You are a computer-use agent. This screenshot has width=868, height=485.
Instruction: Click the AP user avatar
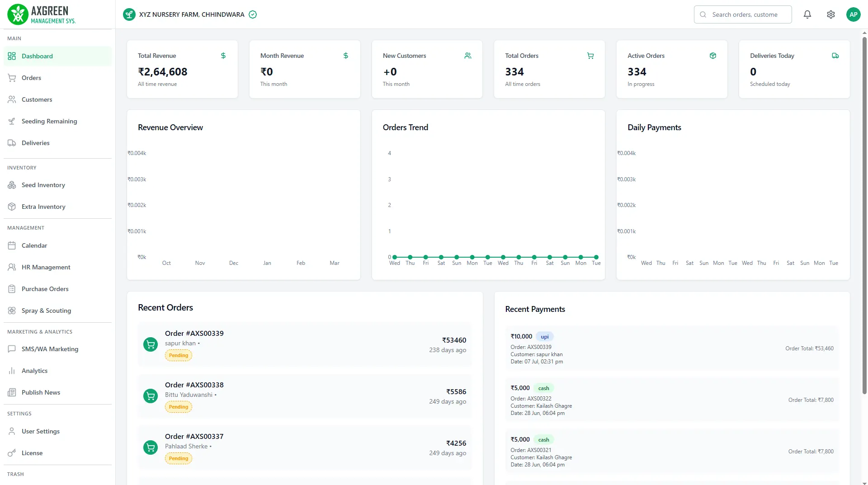853,14
